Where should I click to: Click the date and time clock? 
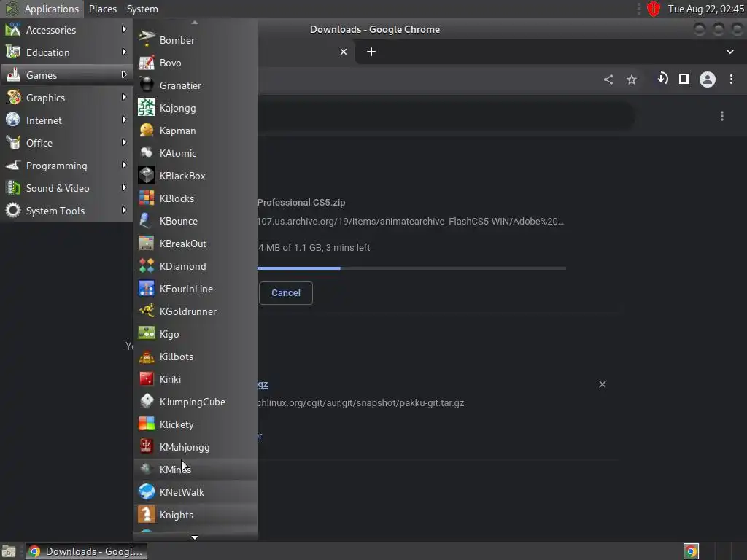(x=706, y=9)
